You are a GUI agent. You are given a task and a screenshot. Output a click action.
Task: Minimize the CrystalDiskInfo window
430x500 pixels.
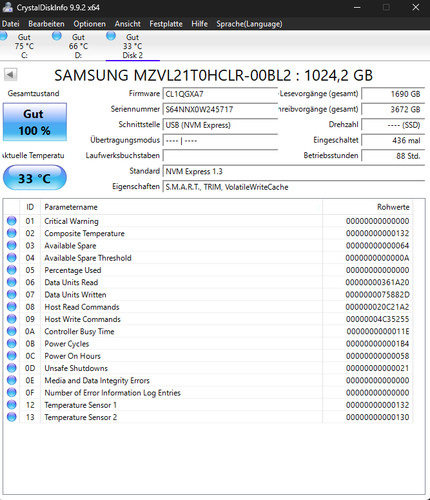click(357, 7)
